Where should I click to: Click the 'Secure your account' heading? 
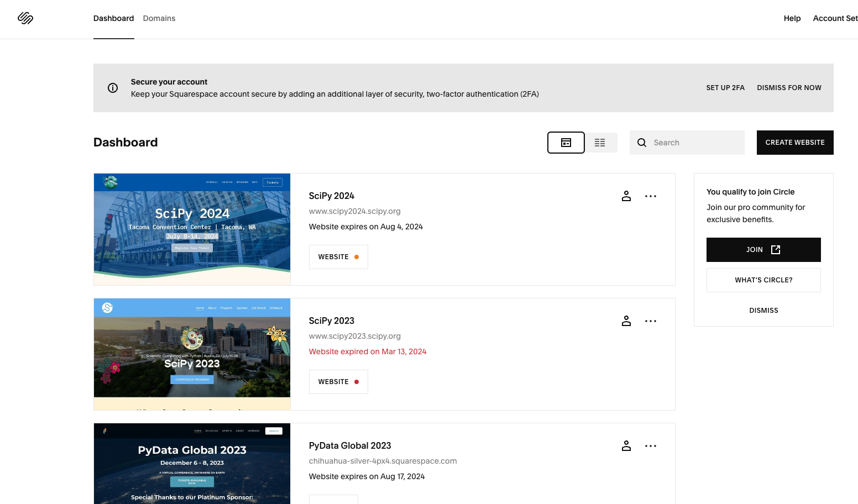169,82
